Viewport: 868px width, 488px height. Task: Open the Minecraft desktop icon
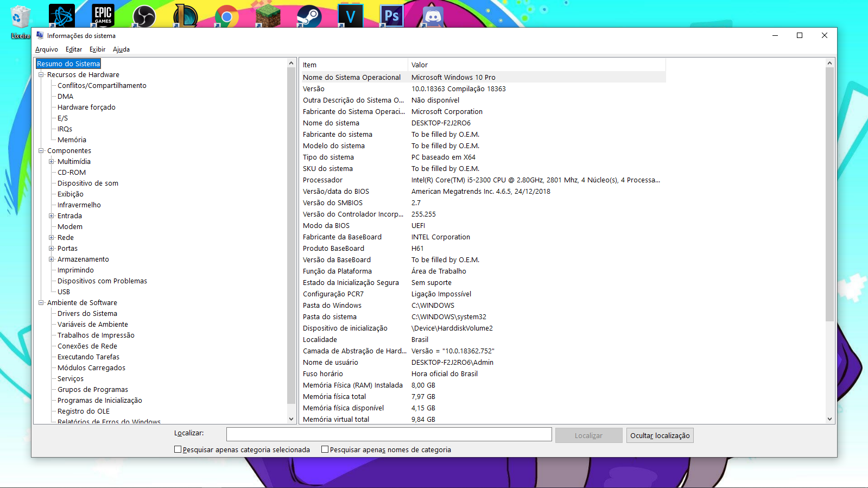268,16
